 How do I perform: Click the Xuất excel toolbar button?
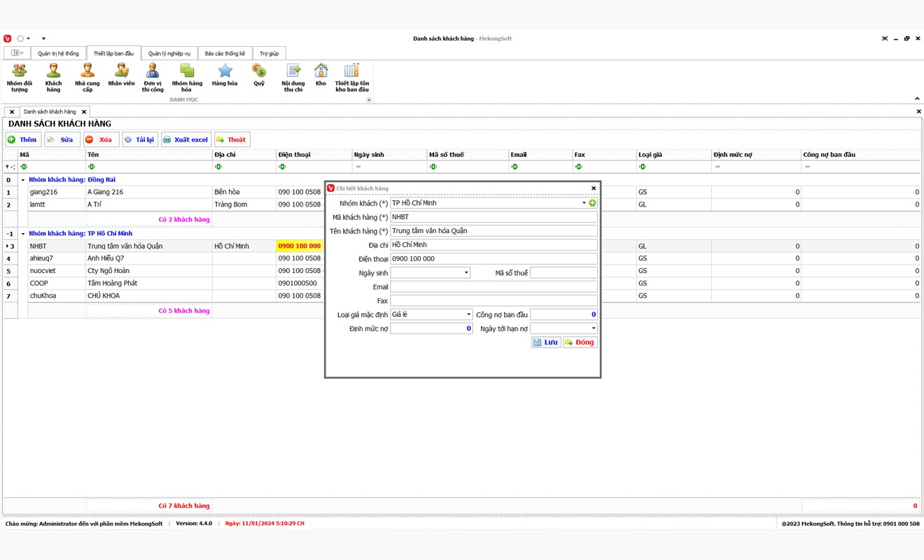tap(186, 140)
